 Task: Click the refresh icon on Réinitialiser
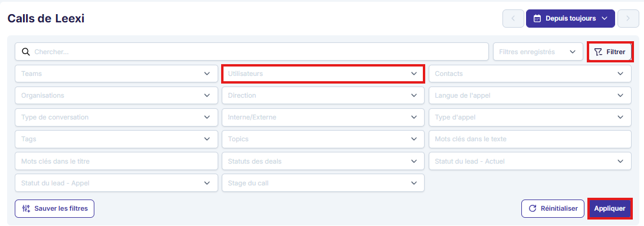tap(533, 208)
